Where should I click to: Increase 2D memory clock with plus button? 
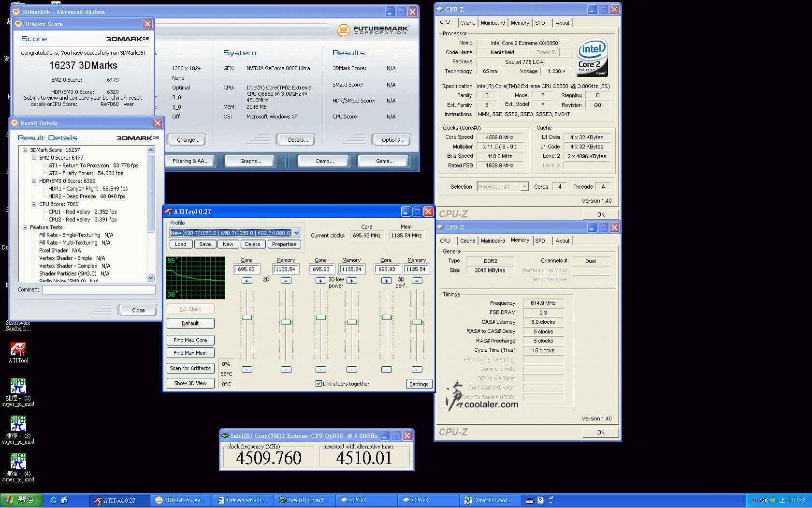click(x=286, y=281)
